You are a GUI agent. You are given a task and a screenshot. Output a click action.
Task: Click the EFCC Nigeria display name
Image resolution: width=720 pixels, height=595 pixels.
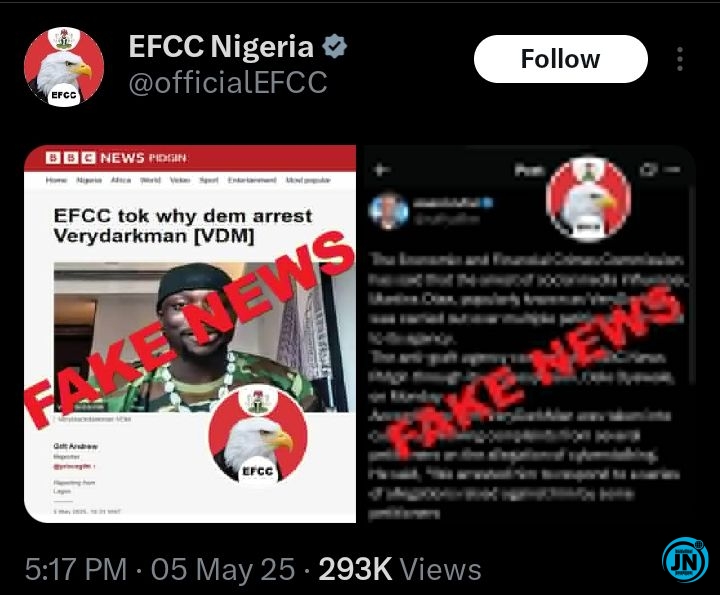click(x=221, y=46)
